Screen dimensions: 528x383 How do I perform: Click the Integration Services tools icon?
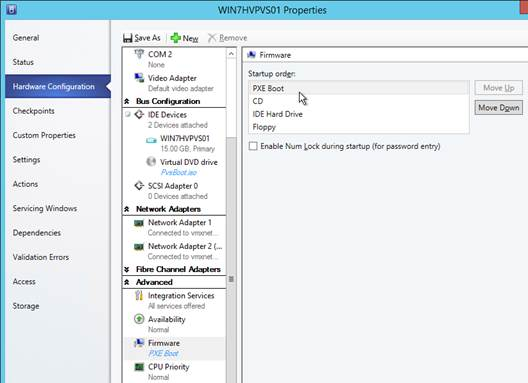coord(139,295)
